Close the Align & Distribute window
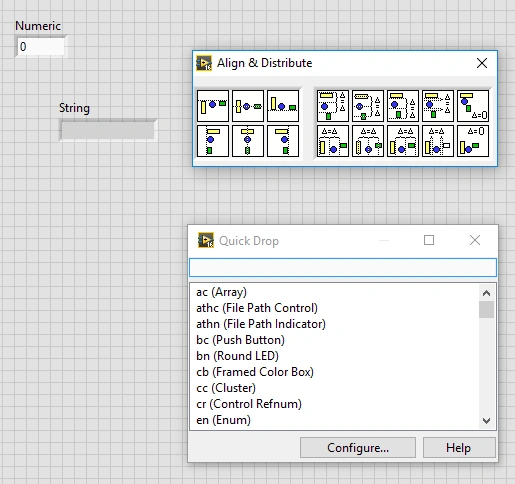This screenshot has height=484, width=515. (x=482, y=63)
